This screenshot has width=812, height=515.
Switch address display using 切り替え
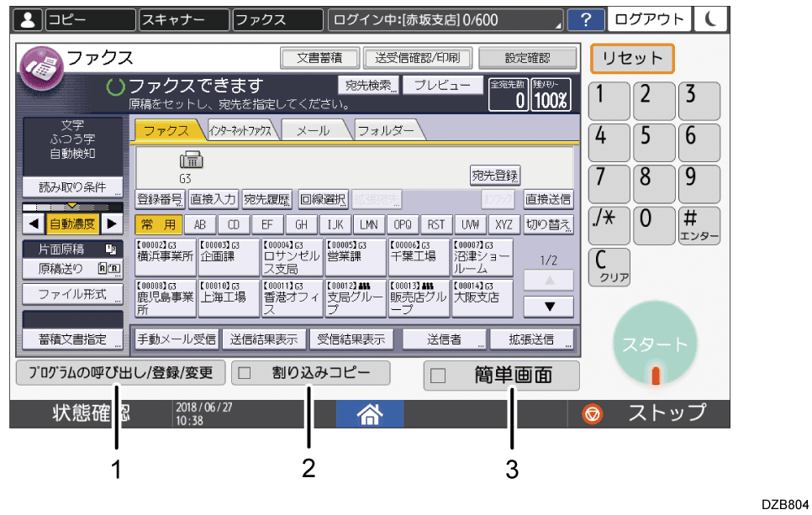(x=549, y=226)
